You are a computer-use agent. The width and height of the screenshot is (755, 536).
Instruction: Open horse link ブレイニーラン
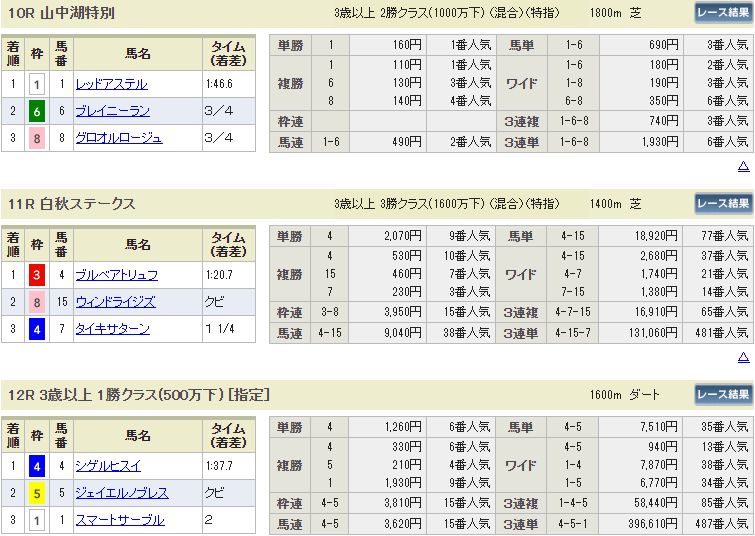click(x=113, y=111)
